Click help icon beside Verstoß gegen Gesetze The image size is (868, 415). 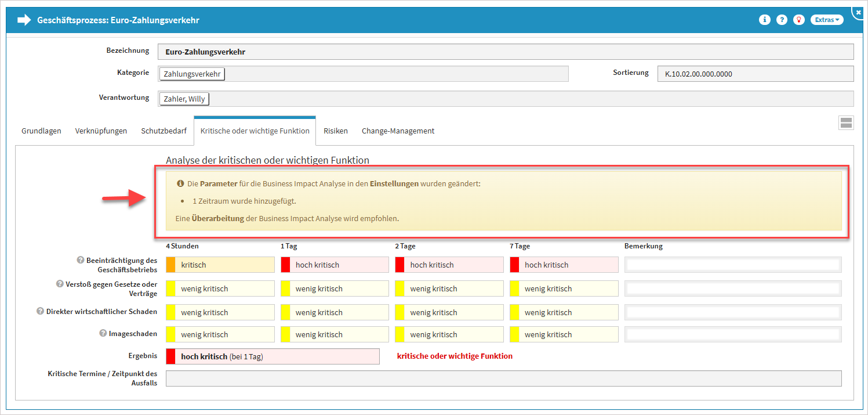point(60,284)
